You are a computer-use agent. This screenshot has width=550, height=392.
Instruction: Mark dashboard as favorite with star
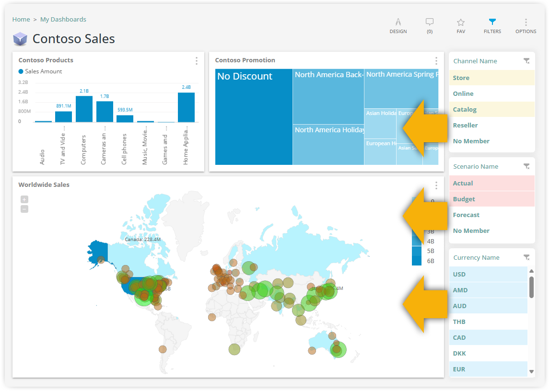click(460, 23)
